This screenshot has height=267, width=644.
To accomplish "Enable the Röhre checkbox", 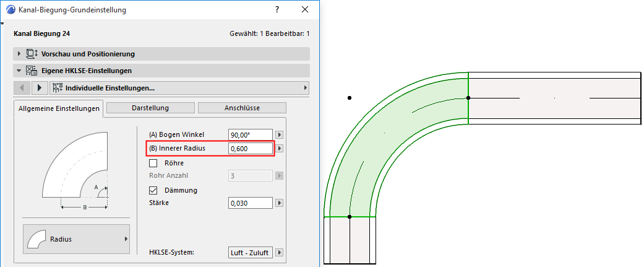I will click(x=153, y=163).
